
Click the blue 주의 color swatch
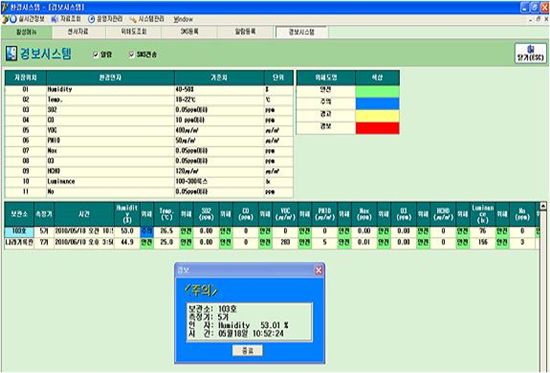click(x=377, y=104)
